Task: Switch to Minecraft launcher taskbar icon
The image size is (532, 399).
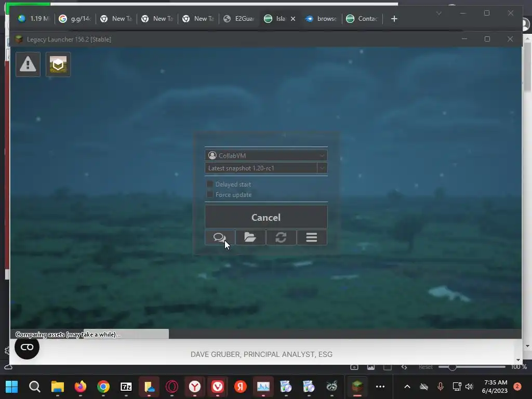Action: pos(357,387)
